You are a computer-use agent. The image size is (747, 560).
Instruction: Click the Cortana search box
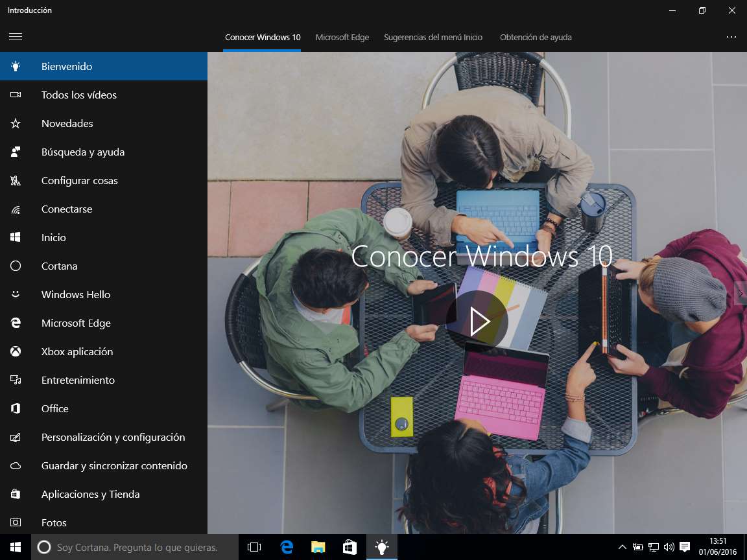(x=135, y=547)
